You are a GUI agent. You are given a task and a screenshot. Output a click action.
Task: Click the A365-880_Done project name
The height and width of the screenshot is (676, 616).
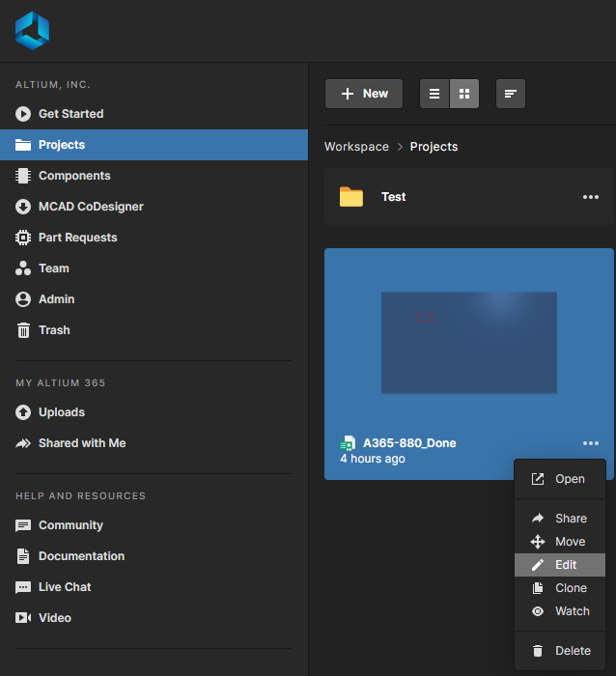coord(409,443)
